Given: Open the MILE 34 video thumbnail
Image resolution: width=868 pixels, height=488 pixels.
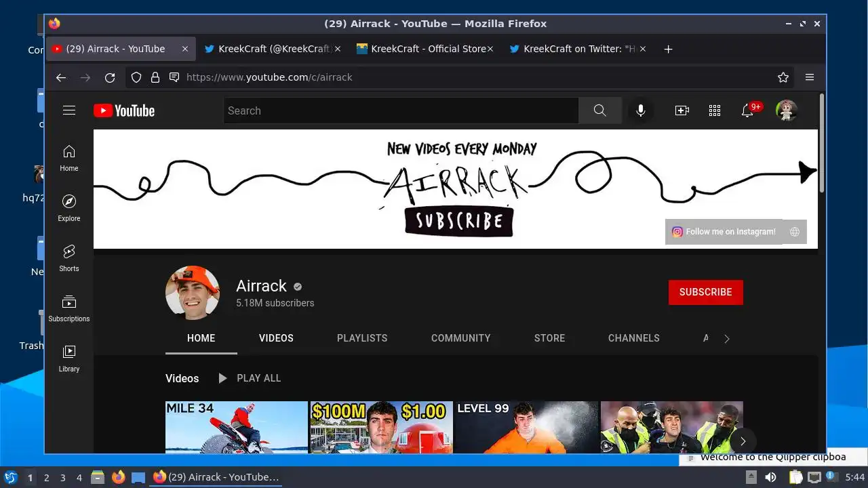Looking at the screenshot, I should tap(237, 427).
